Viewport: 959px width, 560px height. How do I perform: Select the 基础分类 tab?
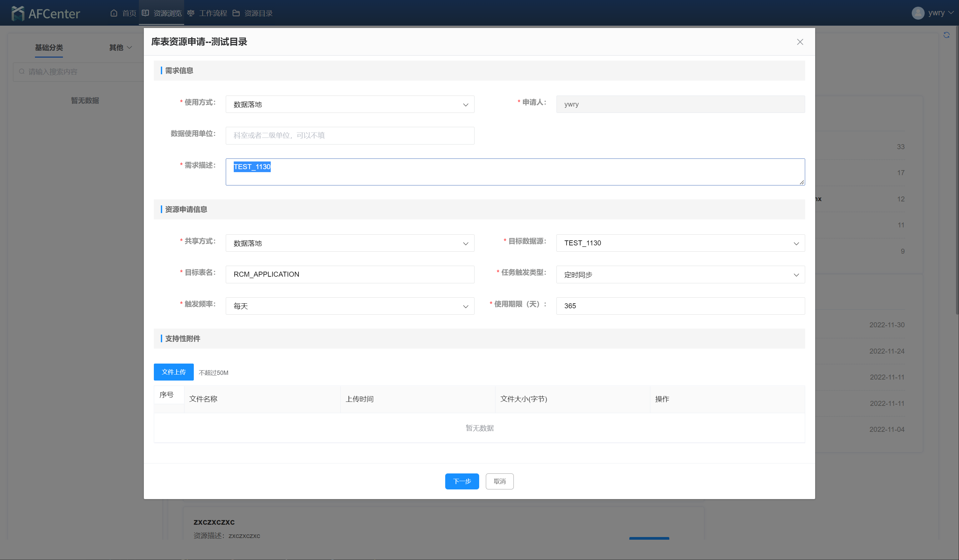pyautogui.click(x=49, y=48)
